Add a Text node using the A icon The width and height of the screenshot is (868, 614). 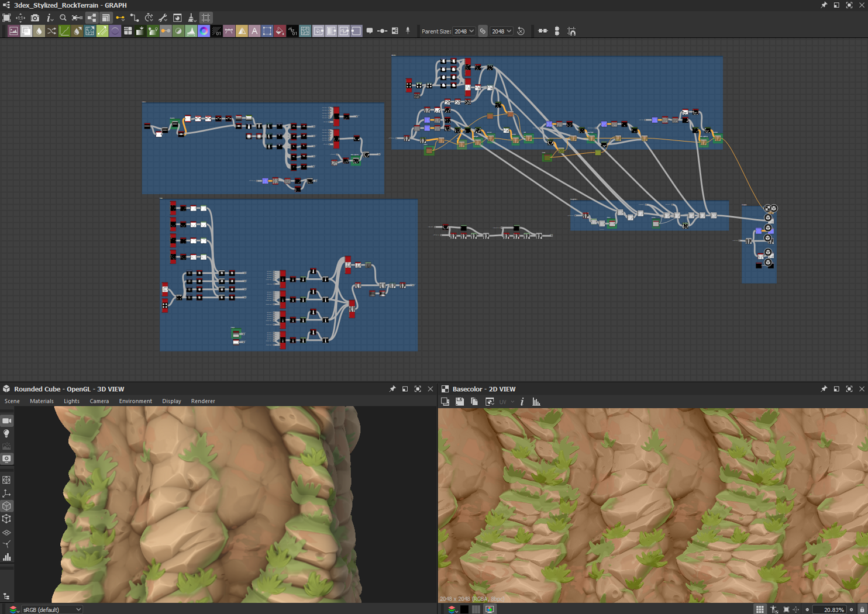point(254,32)
